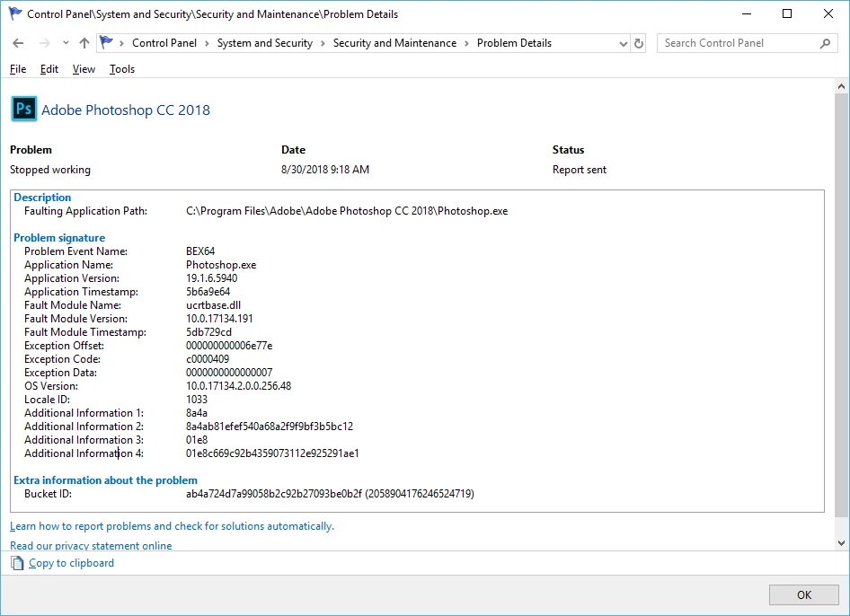This screenshot has height=616, width=850.
Task: Open the Tools menu
Action: point(122,69)
